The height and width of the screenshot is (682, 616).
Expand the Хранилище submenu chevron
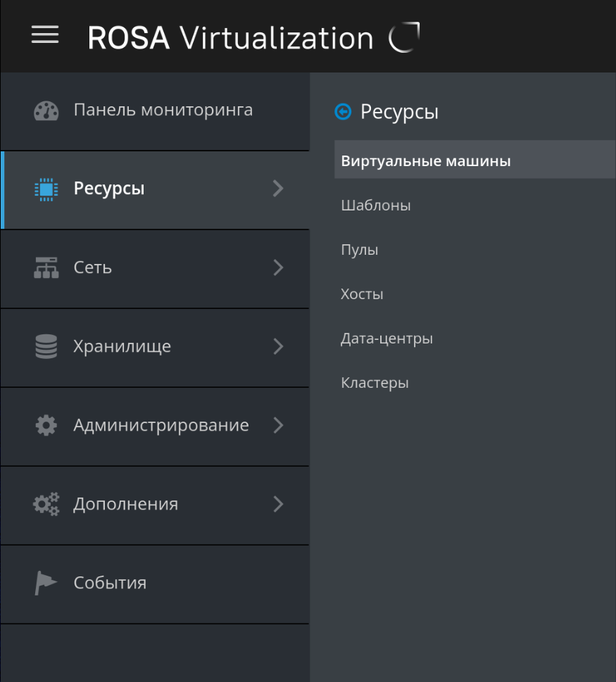tap(278, 346)
